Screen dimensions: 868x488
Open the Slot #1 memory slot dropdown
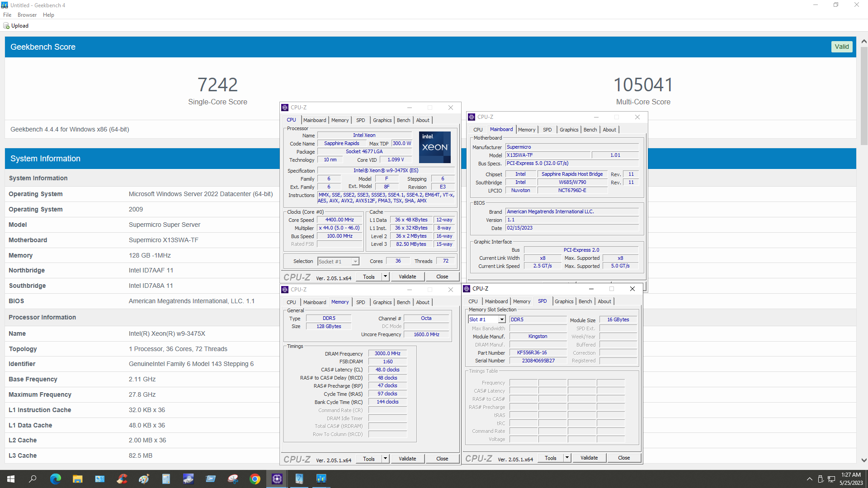502,319
